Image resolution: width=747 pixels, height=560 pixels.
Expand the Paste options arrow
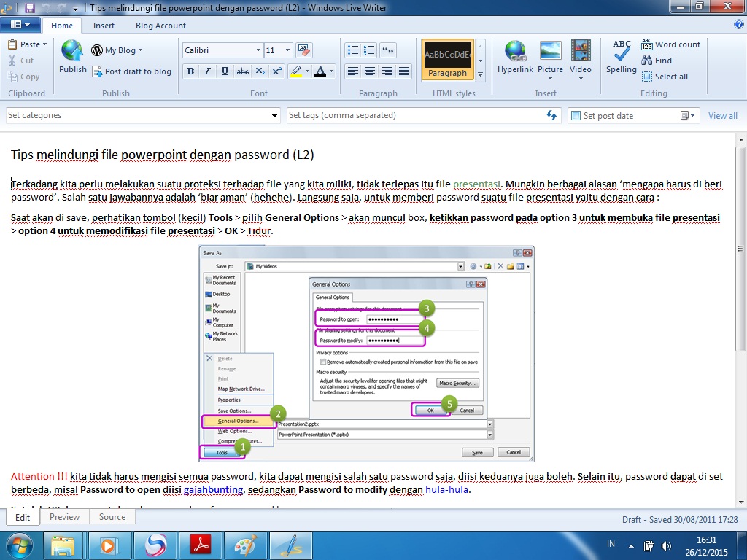(44, 44)
